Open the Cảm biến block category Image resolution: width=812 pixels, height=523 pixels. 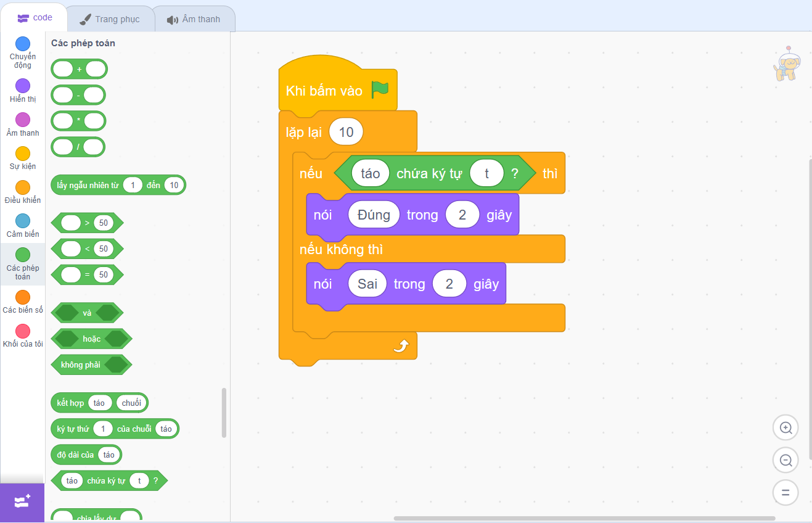pos(23,221)
